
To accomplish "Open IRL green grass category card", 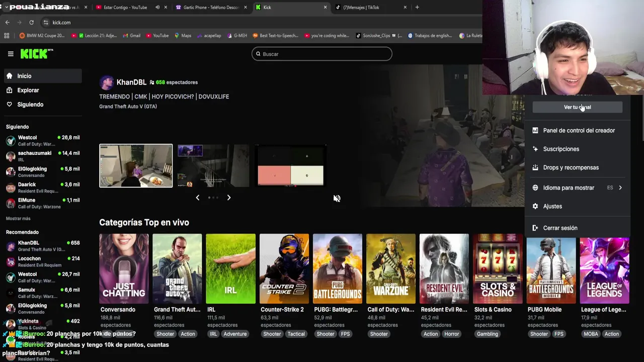I will [230, 268].
